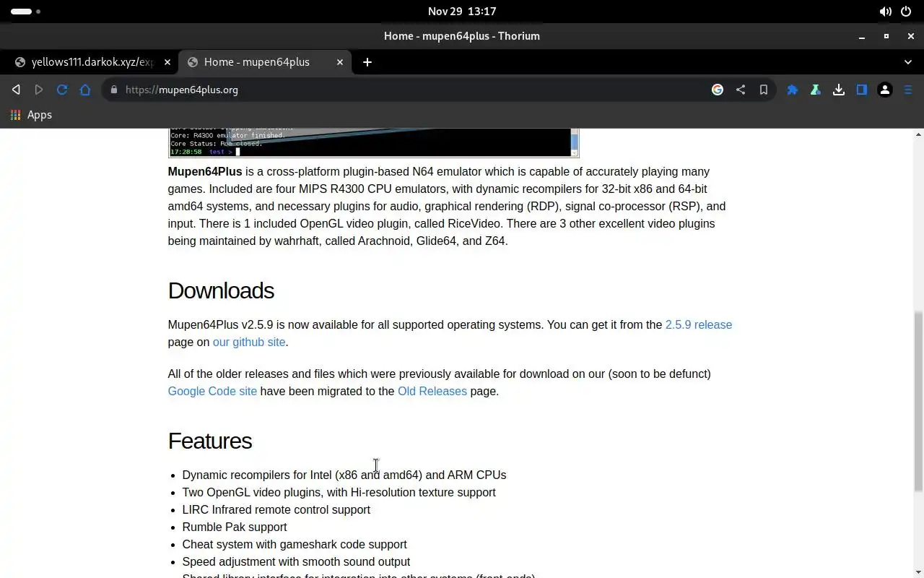This screenshot has height=578, width=924.
Task: Click Two OpenGL video plugins list item
Action: click(339, 492)
